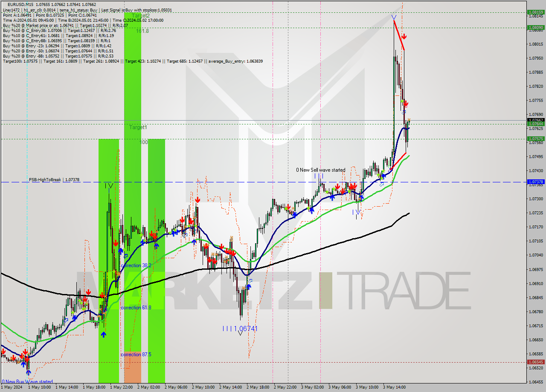
Task: Click the '2 May 14:00' time label
Action: point(230,387)
